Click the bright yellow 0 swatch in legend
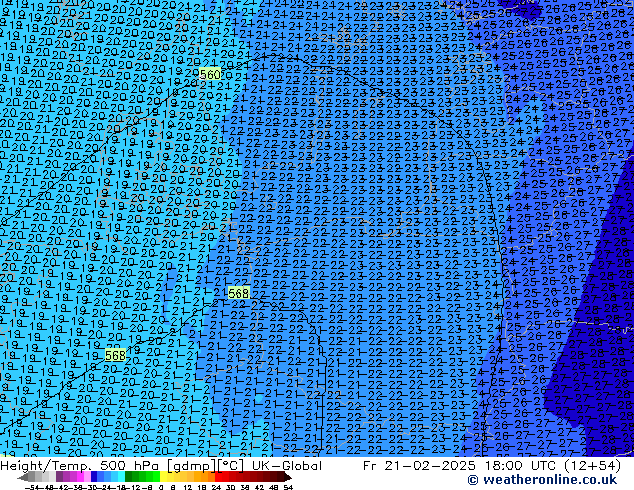This screenshot has height=490, width=634. pos(163,477)
